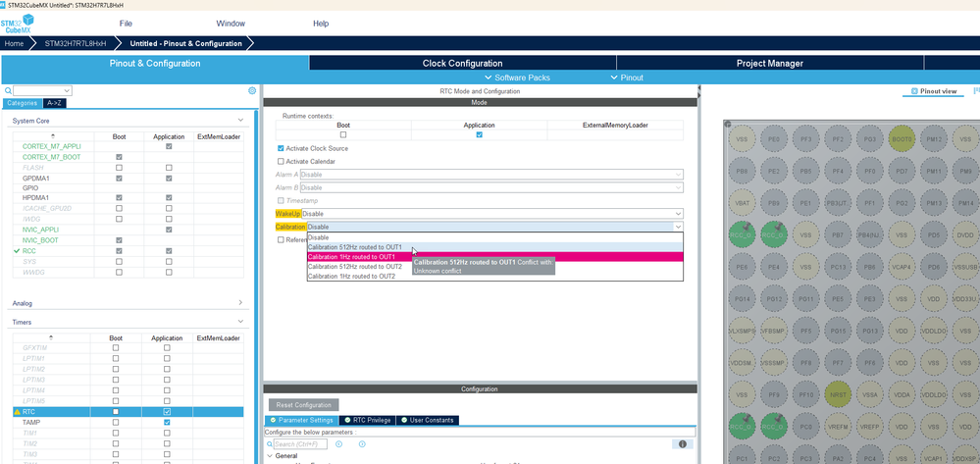Open RTC Privilege tab
Screen dimensions: 980x464
pos(368,420)
